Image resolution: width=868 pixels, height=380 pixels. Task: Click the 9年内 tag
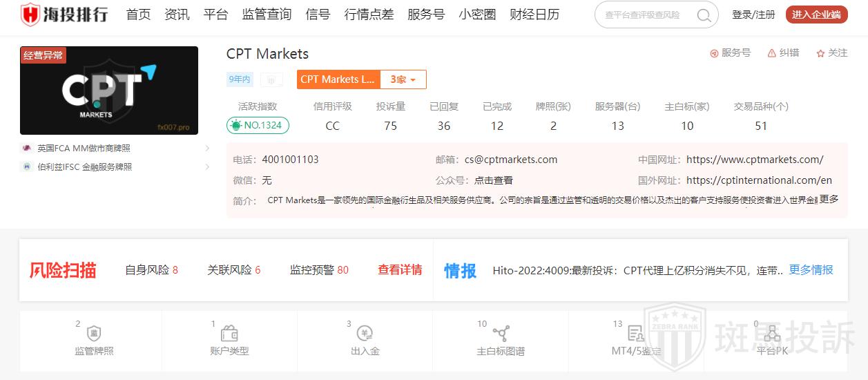click(x=240, y=79)
